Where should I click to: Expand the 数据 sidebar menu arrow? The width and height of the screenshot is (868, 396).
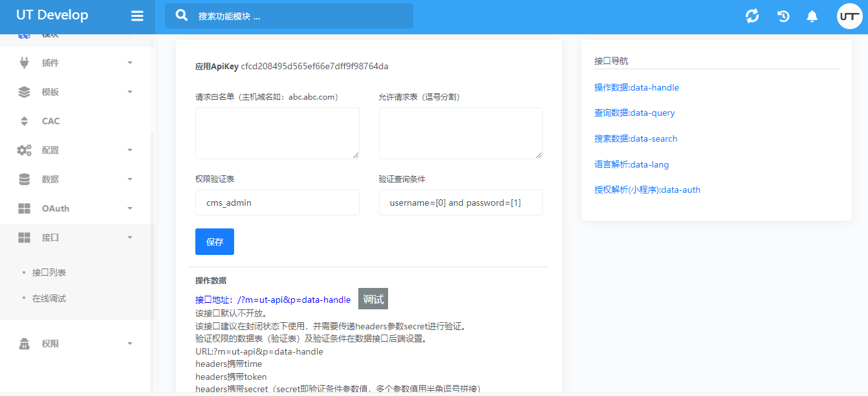pos(130,179)
